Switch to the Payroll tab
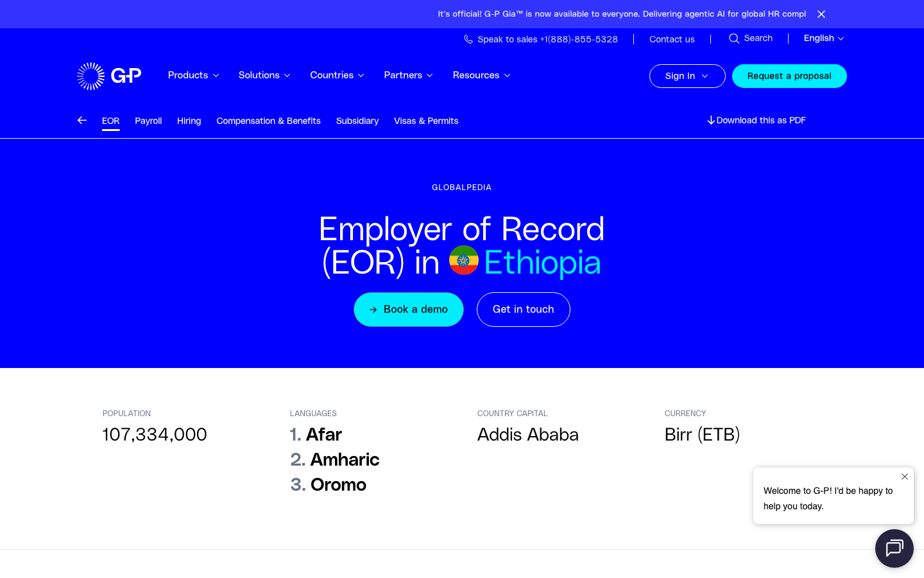Viewport: 924px width, 578px height. click(148, 121)
